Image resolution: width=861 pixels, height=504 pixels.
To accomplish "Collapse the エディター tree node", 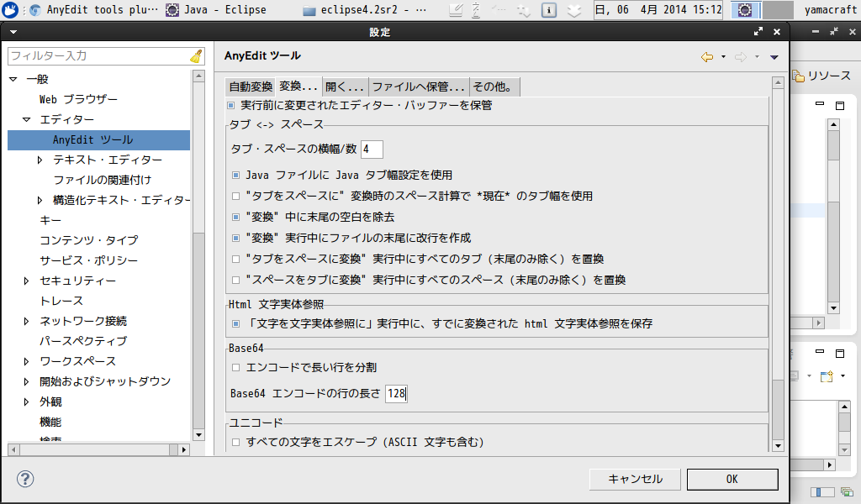I will pos(26,119).
